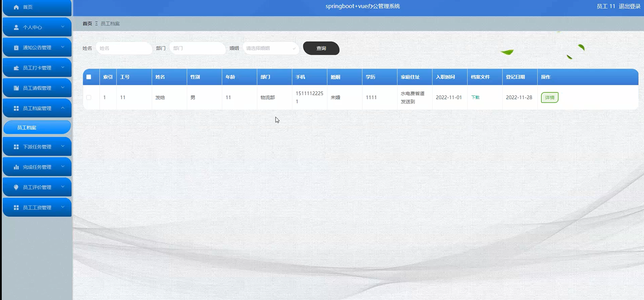The width and height of the screenshot is (644, 300).
Task: Focus the 部门 input field
Action: (197, 48)
